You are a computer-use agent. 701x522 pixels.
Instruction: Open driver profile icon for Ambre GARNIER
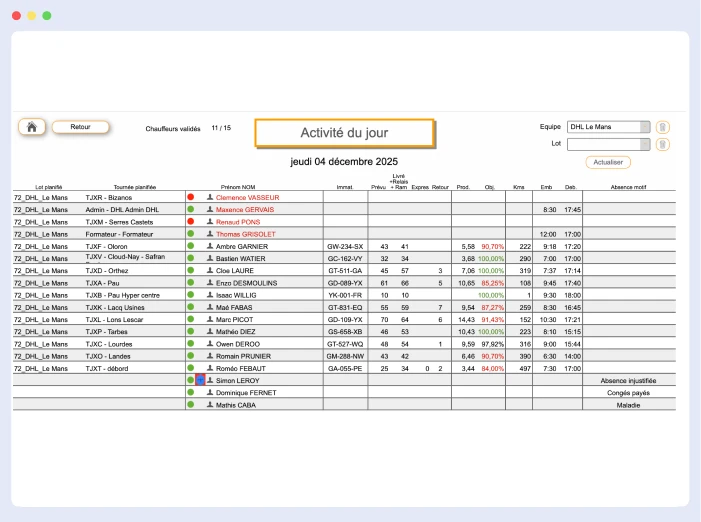[210, 246]
